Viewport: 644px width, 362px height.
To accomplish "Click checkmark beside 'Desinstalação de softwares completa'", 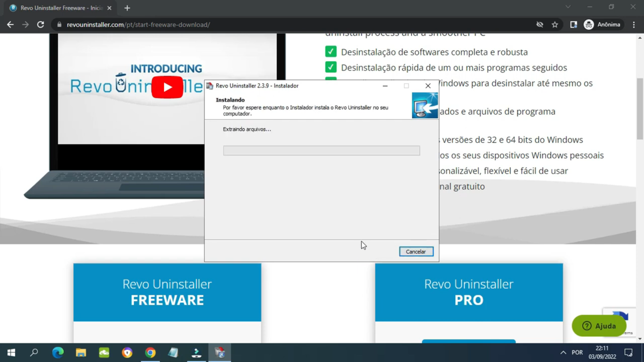I will 331,52.
